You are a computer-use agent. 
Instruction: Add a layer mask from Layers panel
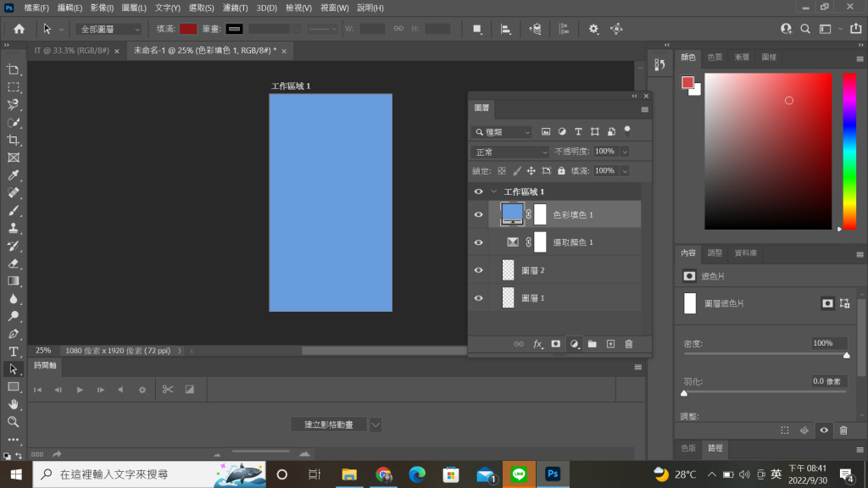tap(555, 344)
